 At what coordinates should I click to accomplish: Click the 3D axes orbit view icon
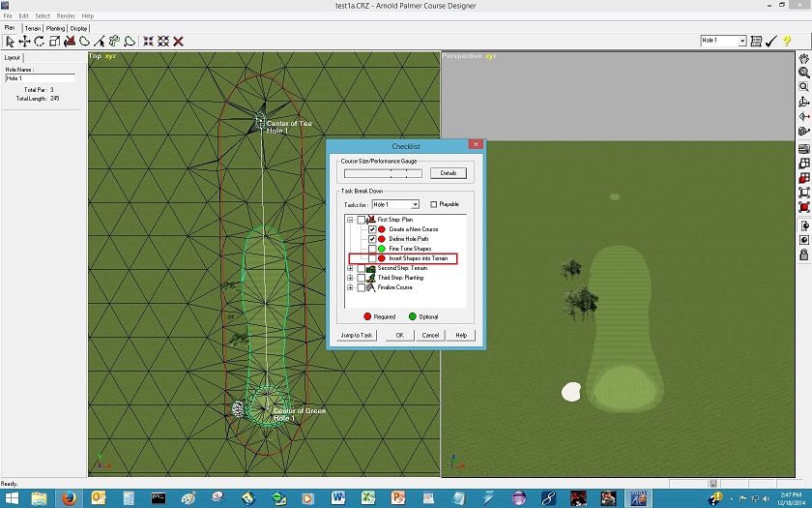tap(803, 102)
